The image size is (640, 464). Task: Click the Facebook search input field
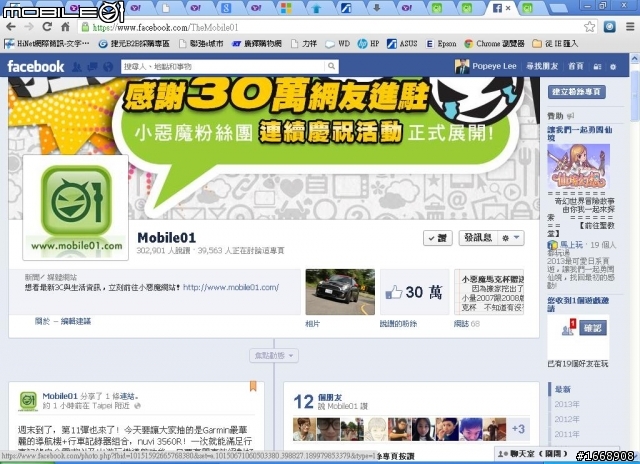click(223, 66)
